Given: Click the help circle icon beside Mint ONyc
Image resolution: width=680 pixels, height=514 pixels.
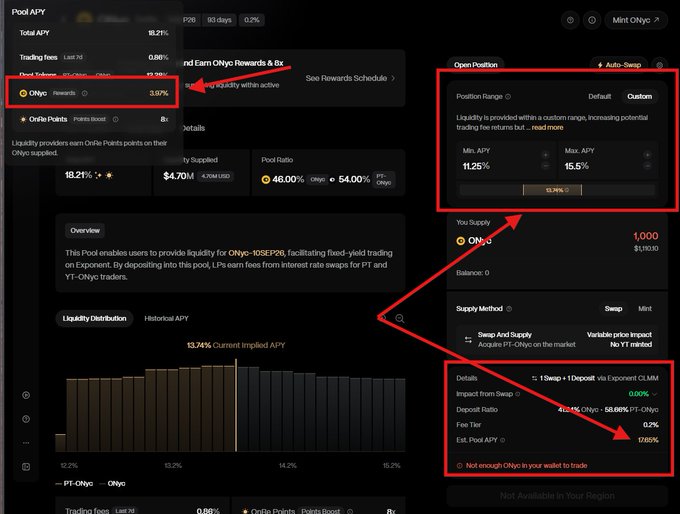Looking at the screenshot, I should [570, 20].
